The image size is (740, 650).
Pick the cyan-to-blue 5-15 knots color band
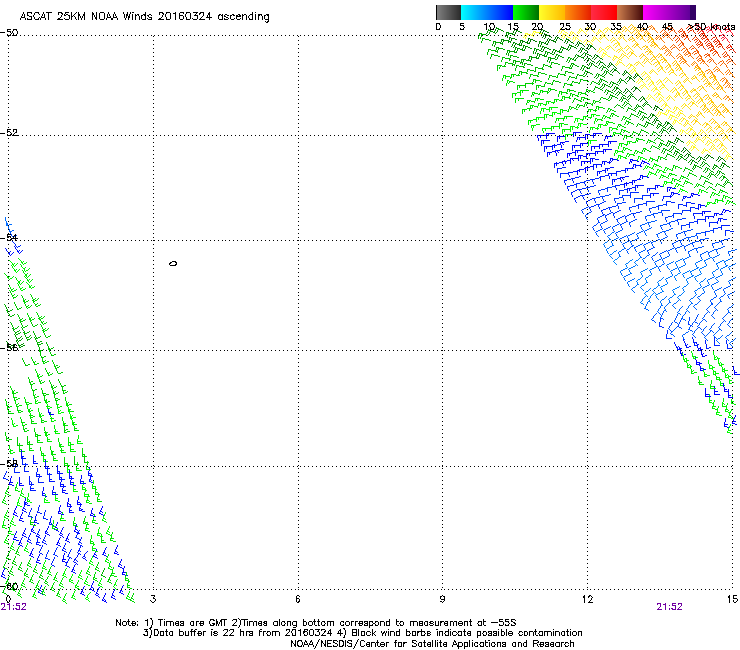click(x=487, y=12)
